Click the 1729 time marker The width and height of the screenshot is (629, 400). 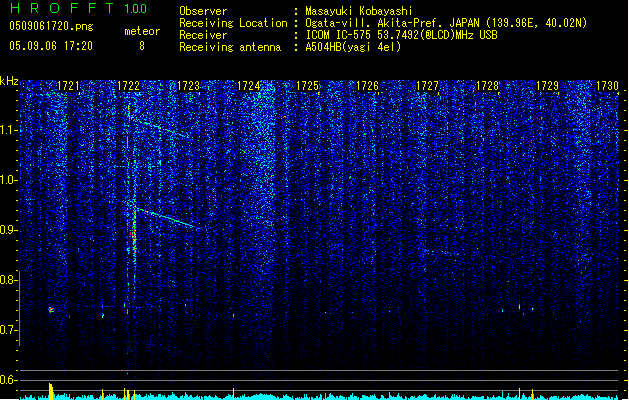coord(548,86)
